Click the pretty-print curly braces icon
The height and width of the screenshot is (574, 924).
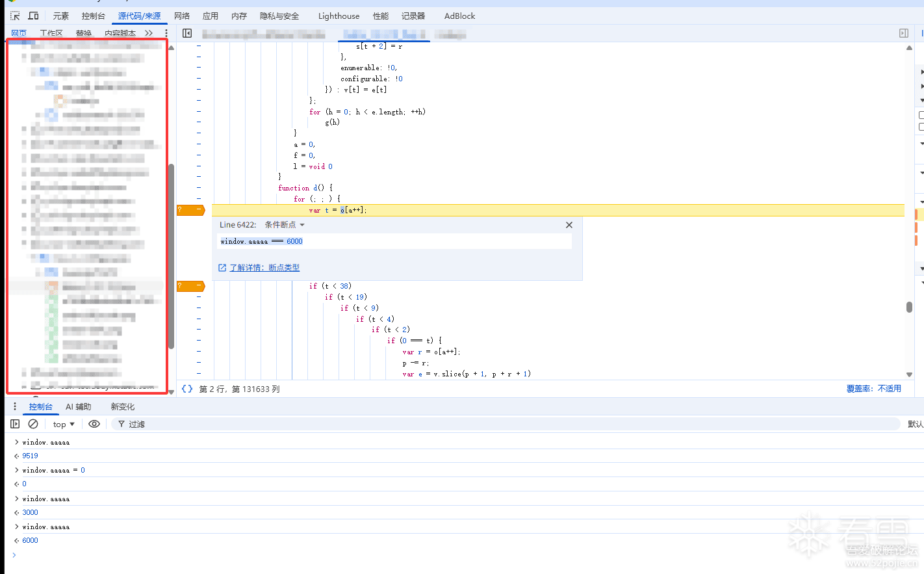[x=187, y=389]
